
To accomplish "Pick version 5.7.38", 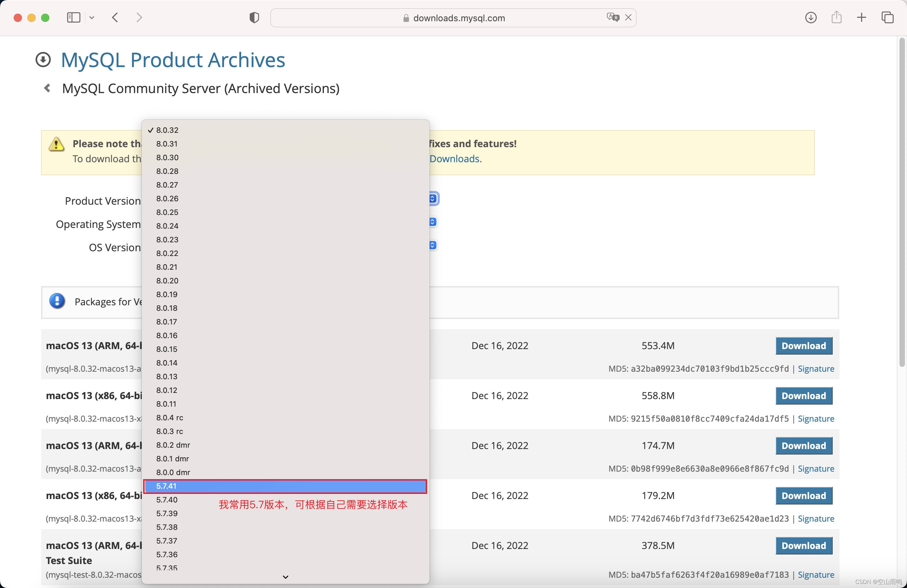I will click(x=285, y=528).
